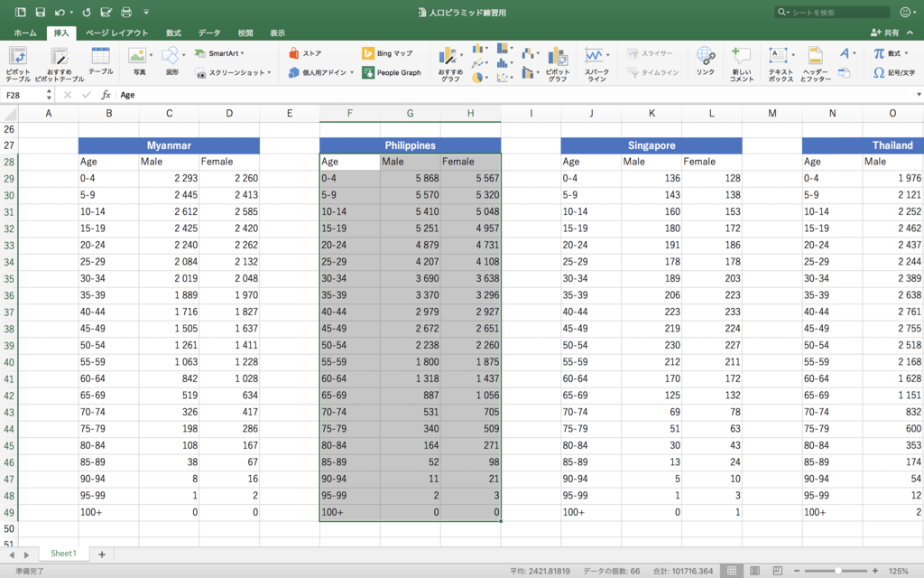Insert a text box (テキストボックス)
The height and width of the screenshot is (578, 924).
[x=781, y=64]
